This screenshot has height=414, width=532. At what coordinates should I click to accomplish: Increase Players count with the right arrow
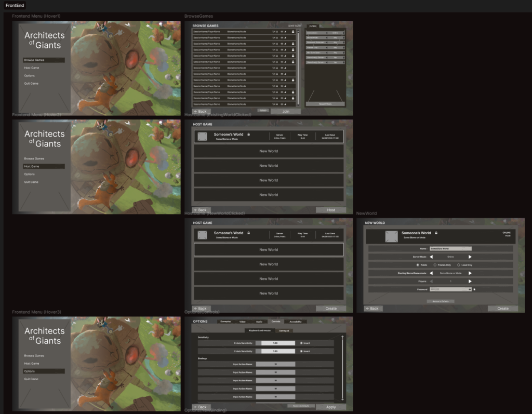pyautogui.click(x=470, y=281)
